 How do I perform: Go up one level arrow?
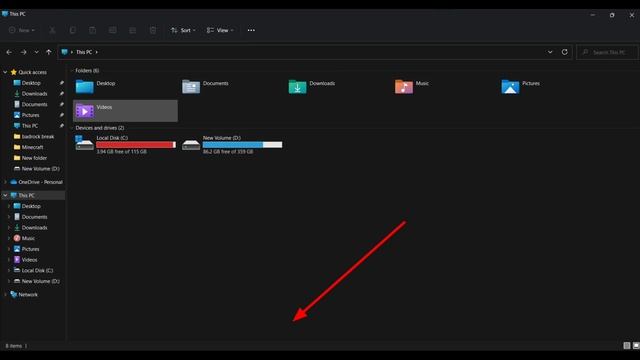pos(49,52)
